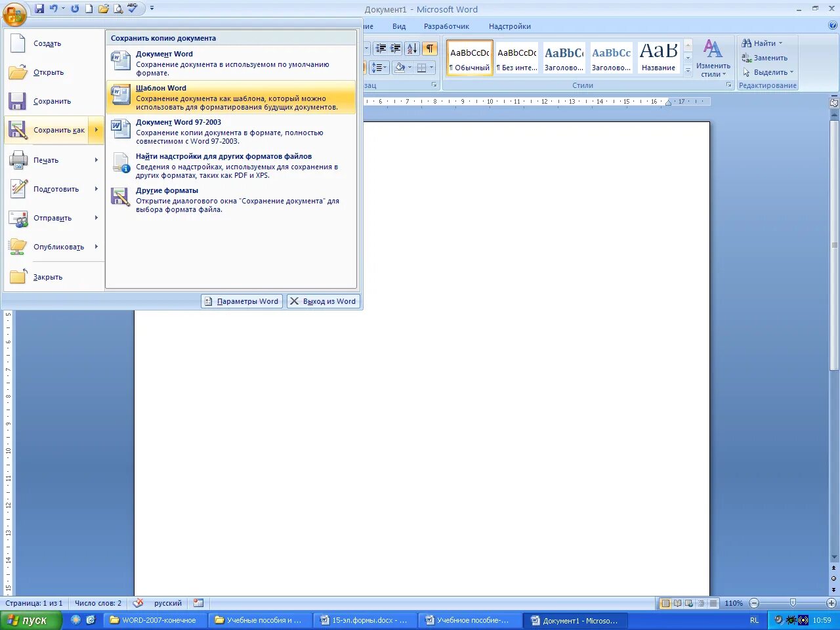
Task: Click the macro recording icon in status bar
Action: tap(199, 603)
